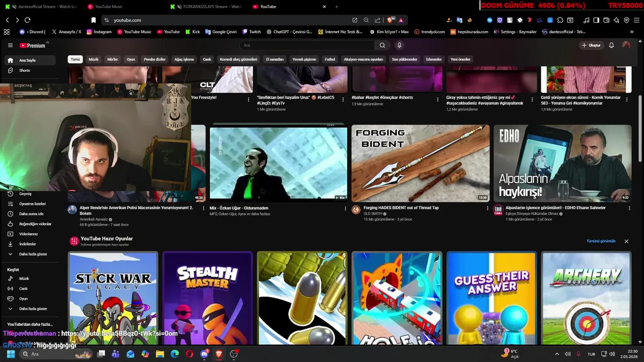
Task: Reload the page in browser toolbar
Action: tap(27, 20)
